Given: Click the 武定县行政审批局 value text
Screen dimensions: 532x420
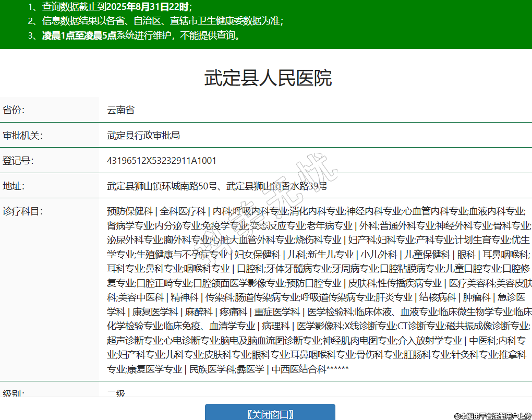Looking at the screenshot, I should click(x=143, y=135).
